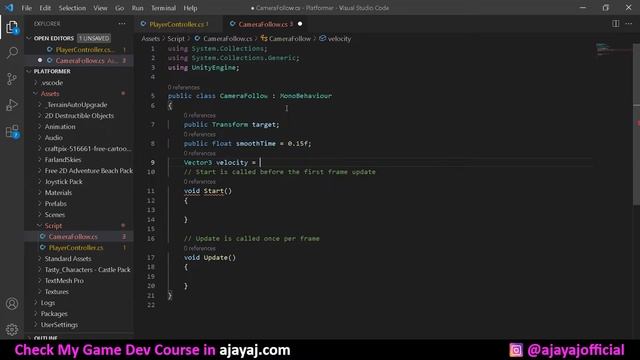Open the View menu

[x=100, y=8]
